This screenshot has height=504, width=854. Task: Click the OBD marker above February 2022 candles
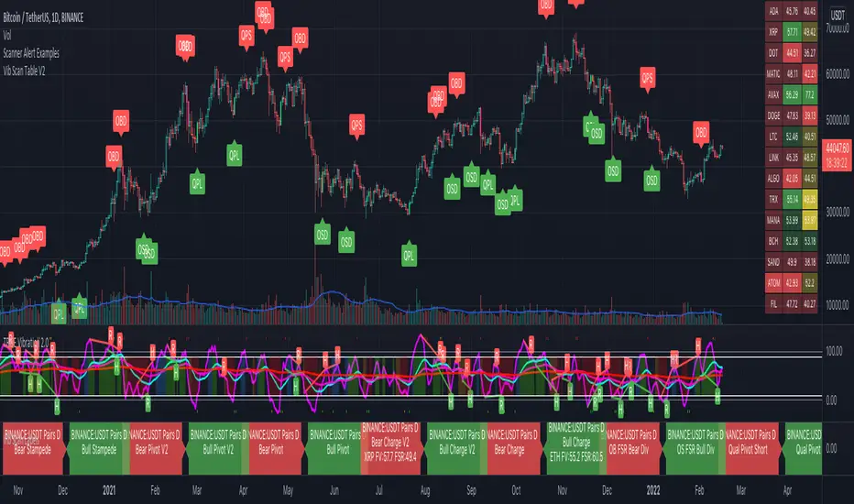coord(701,133)
